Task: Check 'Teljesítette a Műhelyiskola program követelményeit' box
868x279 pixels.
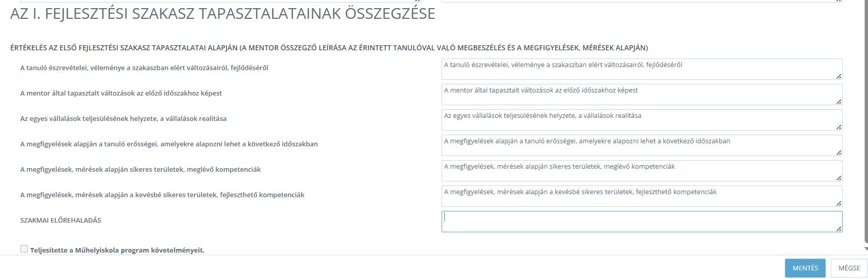Action: pyautogui.click(x=24, y=249)
